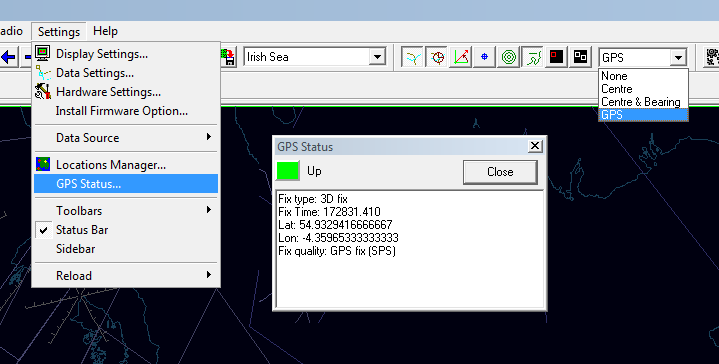Image resolution: width=719 pixels, height=364 pixels.
Task: Toggle the green coastline outline icon
Action: [533, 57]
